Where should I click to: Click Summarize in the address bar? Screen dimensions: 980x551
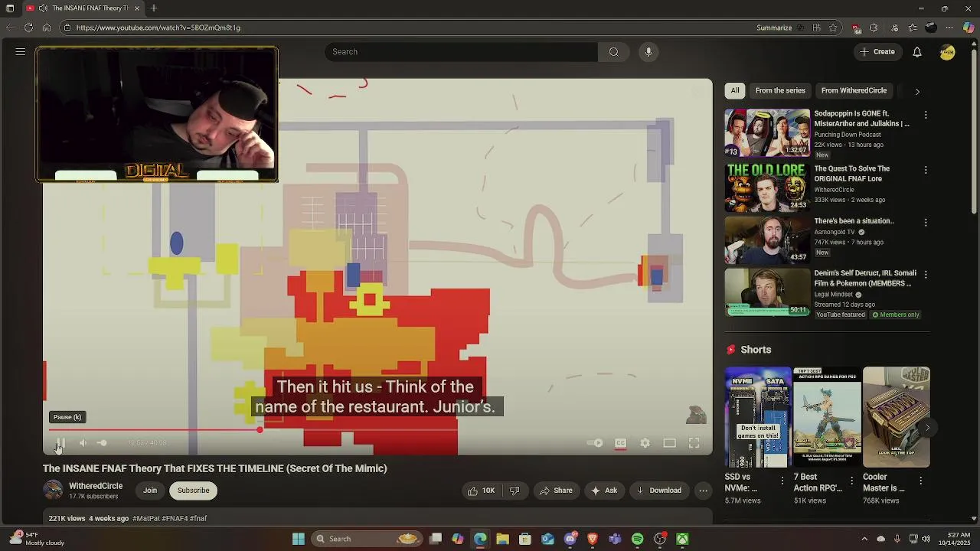click(x=774, y=28)
